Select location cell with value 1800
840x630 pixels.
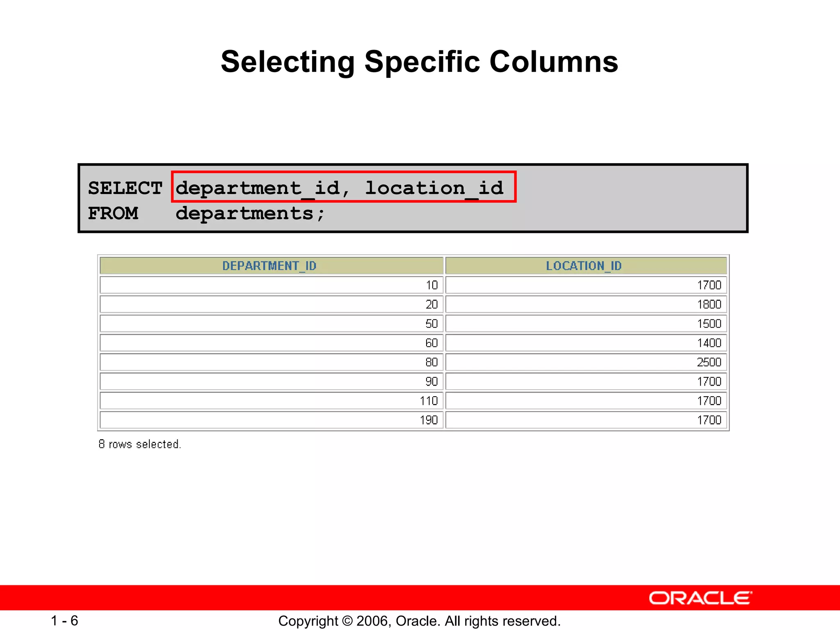tap(709, 304)
